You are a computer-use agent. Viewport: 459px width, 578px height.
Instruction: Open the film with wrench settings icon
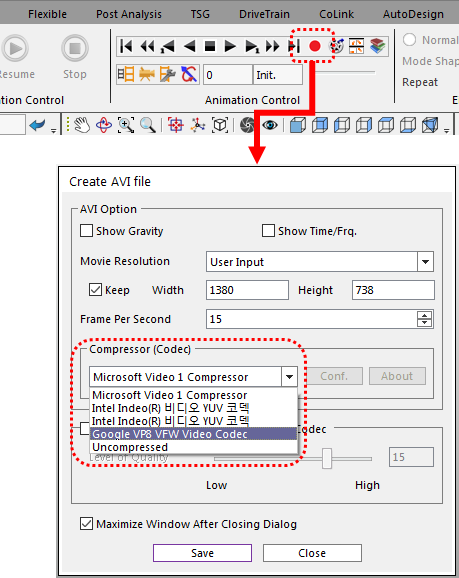pos(167,74)
